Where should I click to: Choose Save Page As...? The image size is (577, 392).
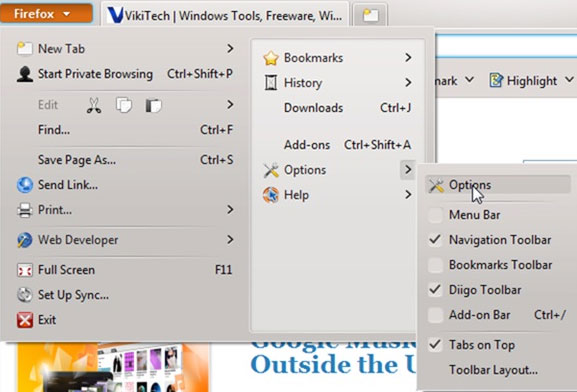pyautogui.click(x=125, y=160)
